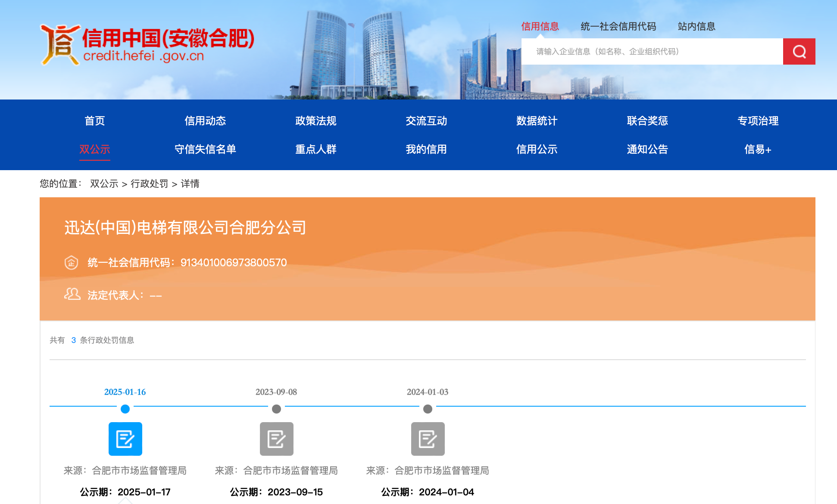Viewport: 837px width, 504px height.
Task: Click the 公示期 2023-09-15 text
Action: [276, 492]
